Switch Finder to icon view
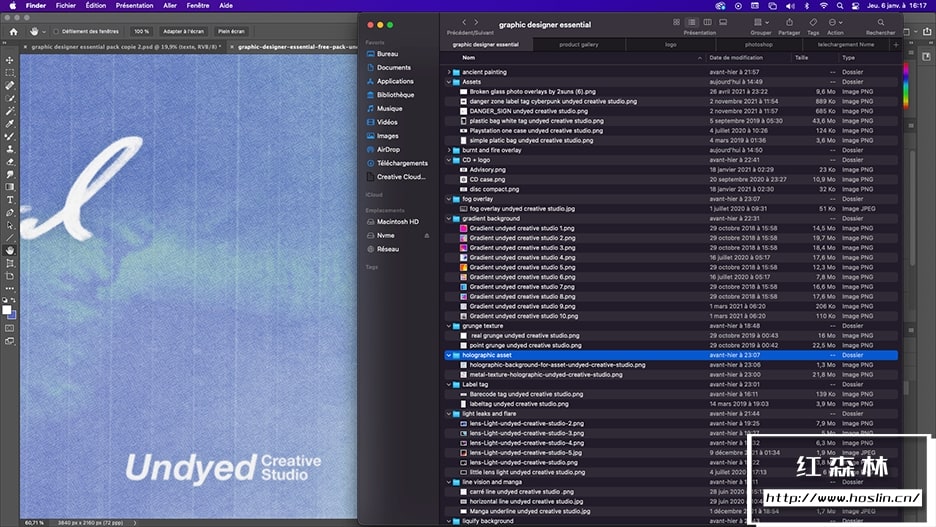936x527 pixels. point(676,22)
